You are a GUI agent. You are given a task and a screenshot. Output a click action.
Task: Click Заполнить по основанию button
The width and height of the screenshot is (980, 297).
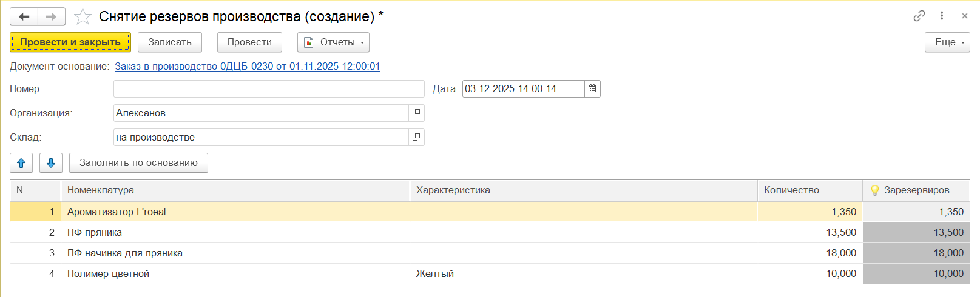[138, 163]
